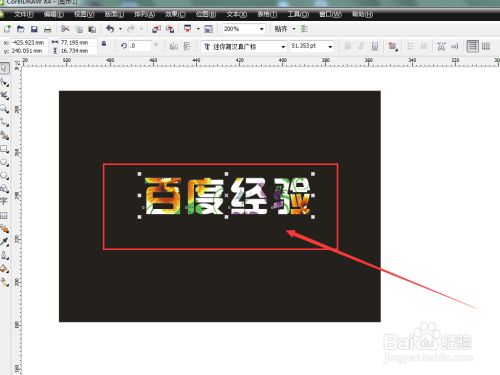Select the Table tool in toolbox
This screenshot has height=375, width=500.
(4, 216)
